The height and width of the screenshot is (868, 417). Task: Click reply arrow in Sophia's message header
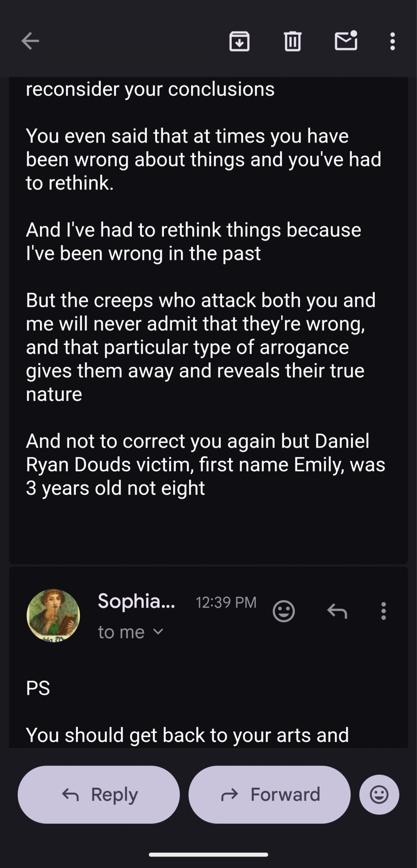click(x=337, y=611)
